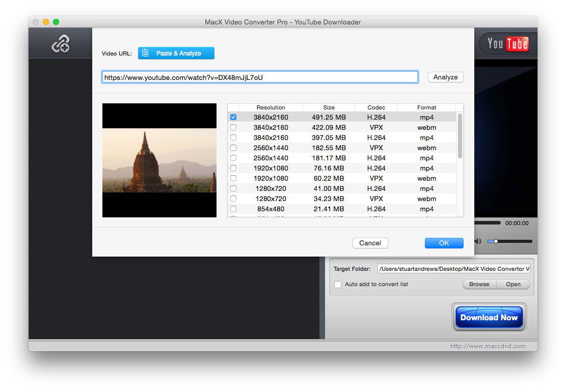Click into the Target Folder path field
The image size is (566, 392).
point(454,269)
